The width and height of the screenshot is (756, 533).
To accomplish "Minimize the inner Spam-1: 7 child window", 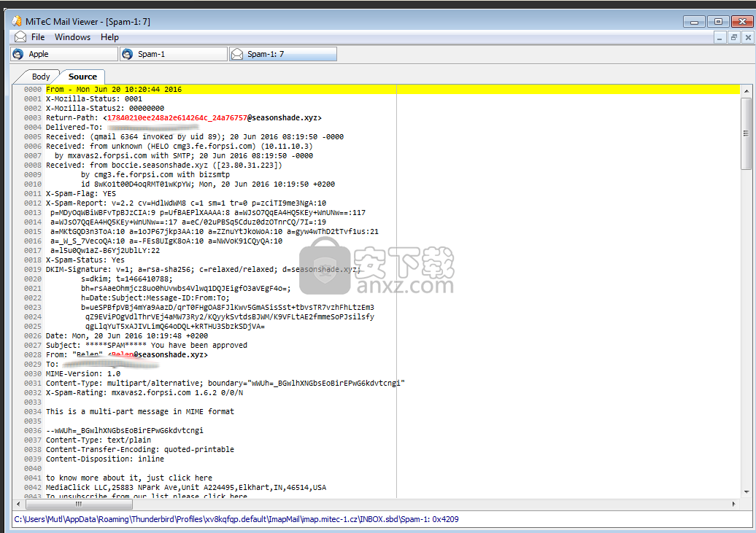I will 720,38.
